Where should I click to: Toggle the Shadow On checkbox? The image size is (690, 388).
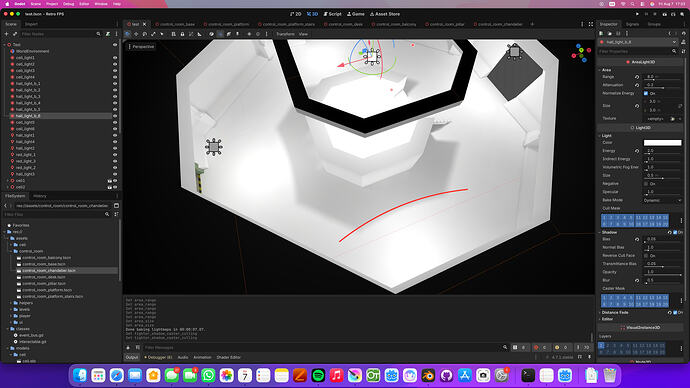pyautogui.click(x=675, y=232)
